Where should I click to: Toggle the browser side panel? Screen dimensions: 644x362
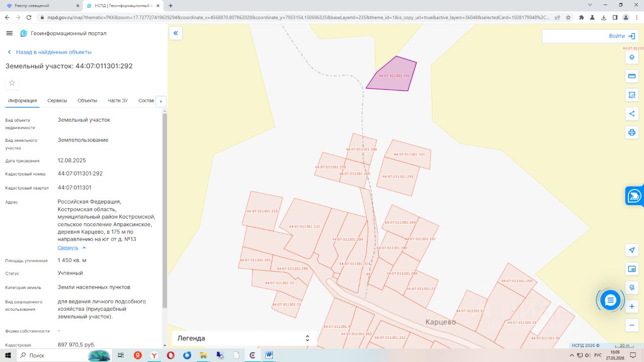pyautogui.click(x=615, y=17)
